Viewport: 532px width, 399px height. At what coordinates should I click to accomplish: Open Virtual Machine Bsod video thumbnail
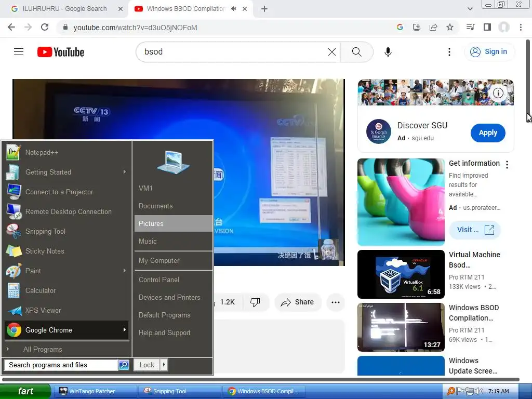point(401,274)
